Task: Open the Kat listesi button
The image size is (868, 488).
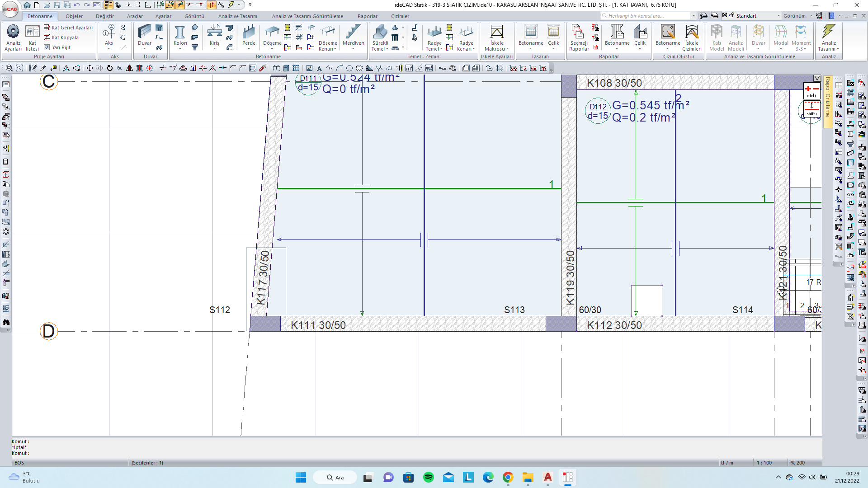Action: tap(32, 38)
